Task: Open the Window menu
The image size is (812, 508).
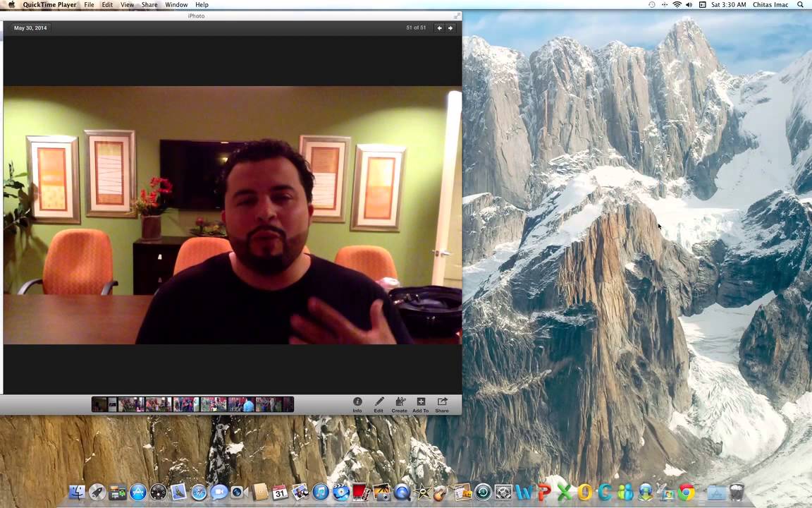Action: 176,5
